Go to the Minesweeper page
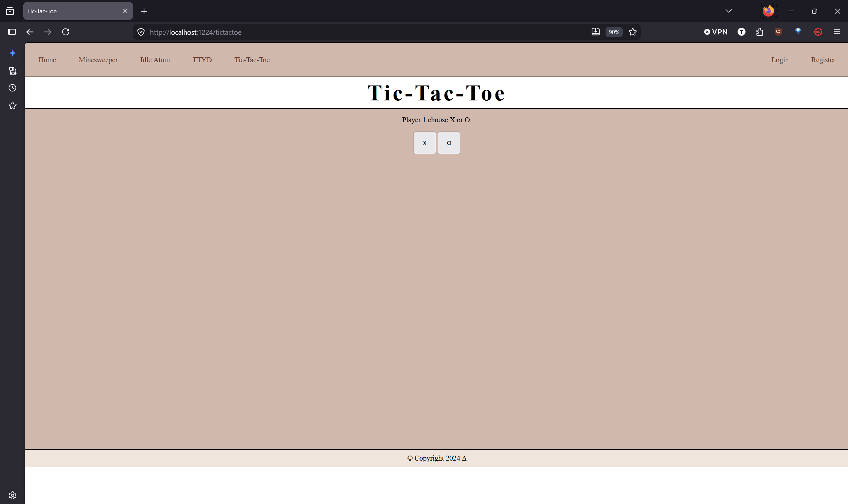848x504 pixels. coord(98,60)
